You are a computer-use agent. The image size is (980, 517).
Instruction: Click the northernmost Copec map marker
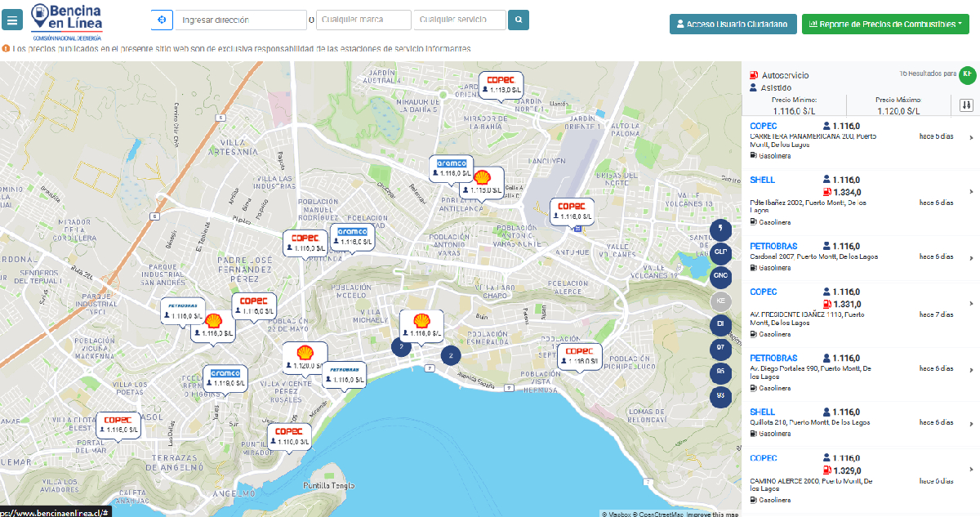point(500,85)
